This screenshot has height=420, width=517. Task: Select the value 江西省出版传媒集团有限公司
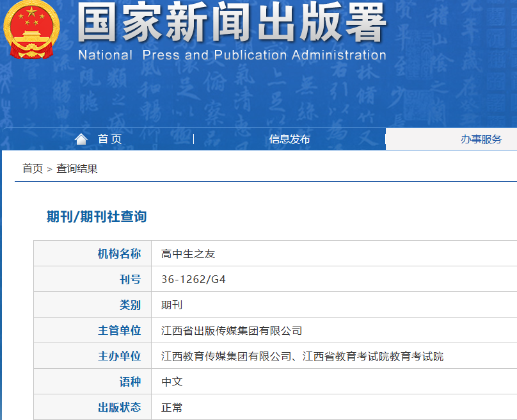(x=232, y=330)
